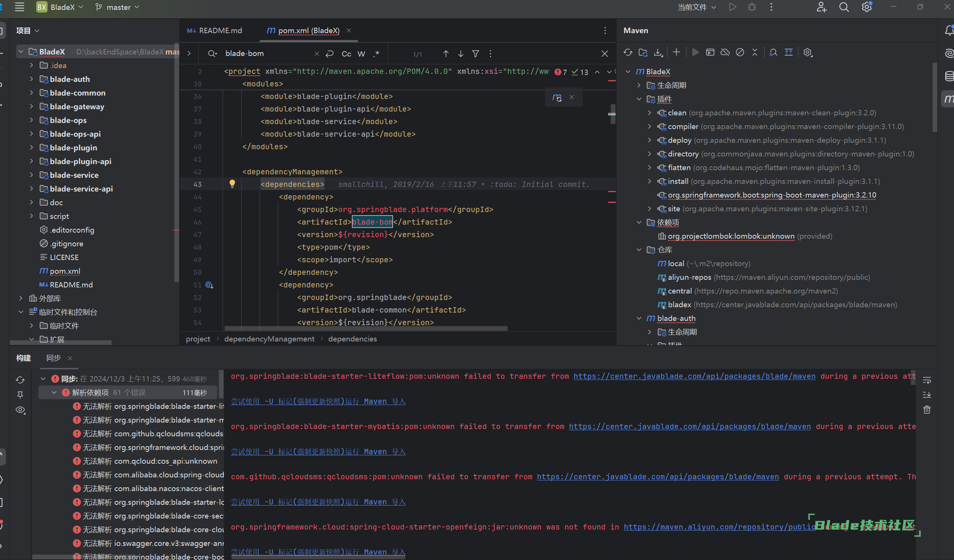Click first 尝试使用 -U Maven 导入 link

318,401
